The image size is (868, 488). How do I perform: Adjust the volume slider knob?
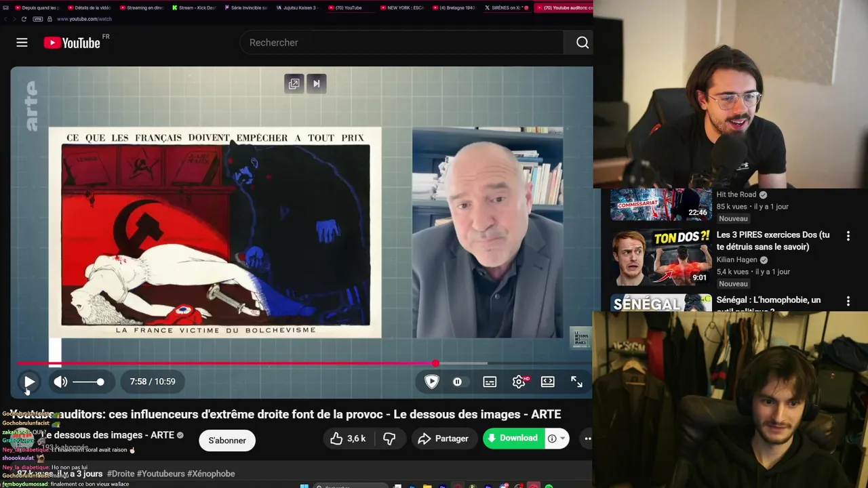pyautogui.click(x=100, y=382)
